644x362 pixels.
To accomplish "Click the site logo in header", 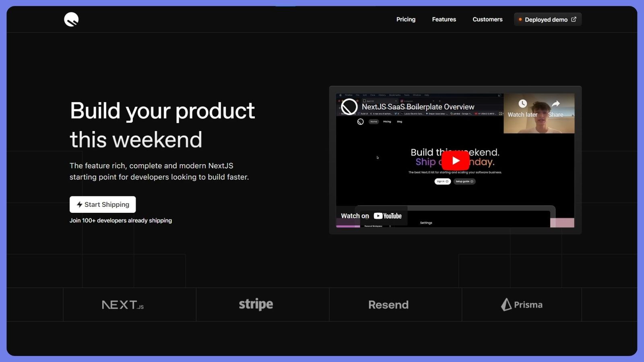I will pyautogui.click(x=71, y=19).
